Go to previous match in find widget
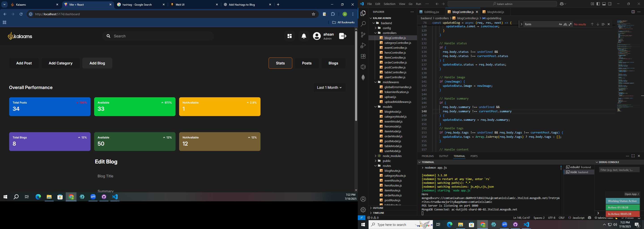This screenshot has width=644, height=229. [x=592, y=24]
